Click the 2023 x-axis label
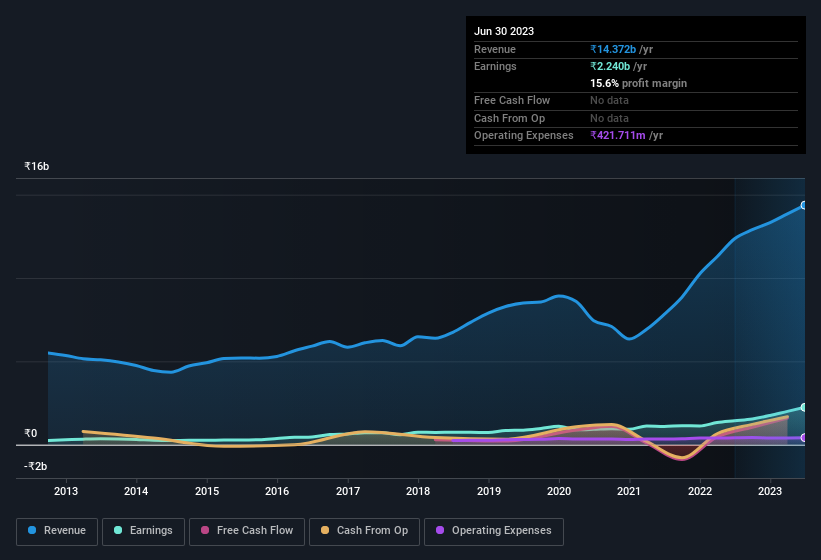 (770, 491)
